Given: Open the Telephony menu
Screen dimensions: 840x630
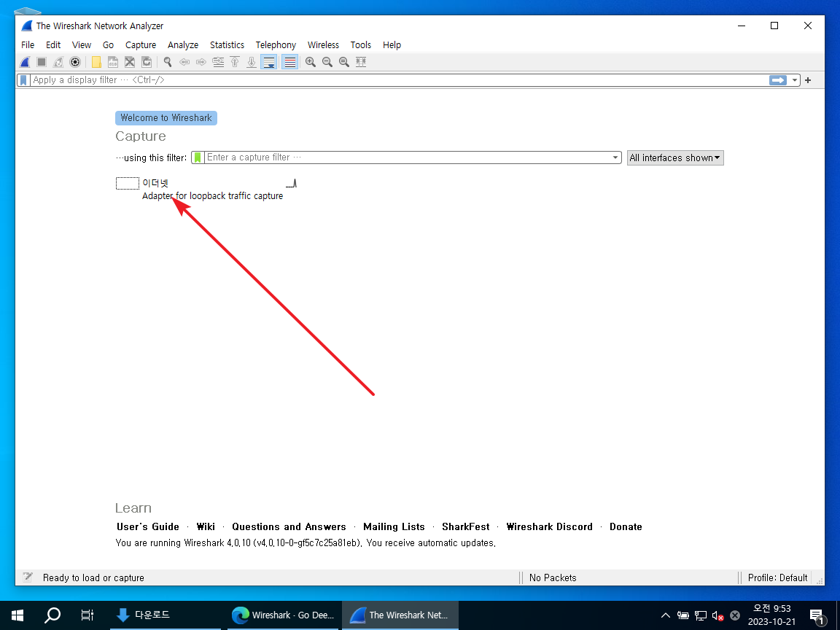Looking at the screenshot, I should (276, 45).
